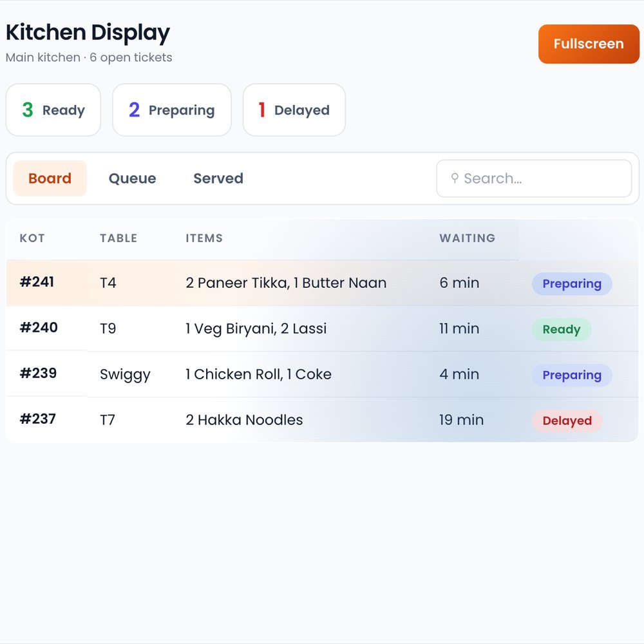Click the '6 min' waiting time

(459, 283)
